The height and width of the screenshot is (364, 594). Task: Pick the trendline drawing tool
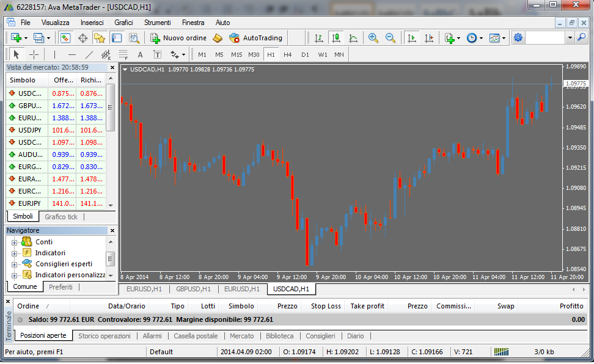pyautogui.click(x=89, y=54)
